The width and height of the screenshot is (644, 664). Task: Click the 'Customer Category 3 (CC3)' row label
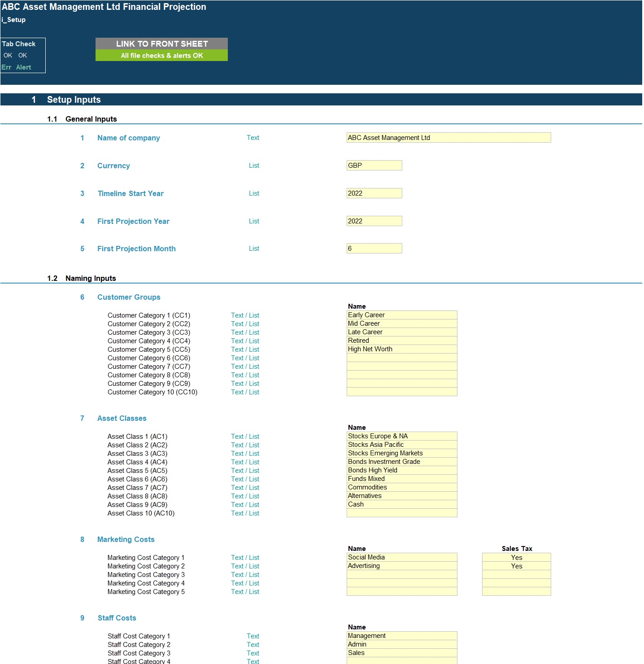(x=149, y=332)
